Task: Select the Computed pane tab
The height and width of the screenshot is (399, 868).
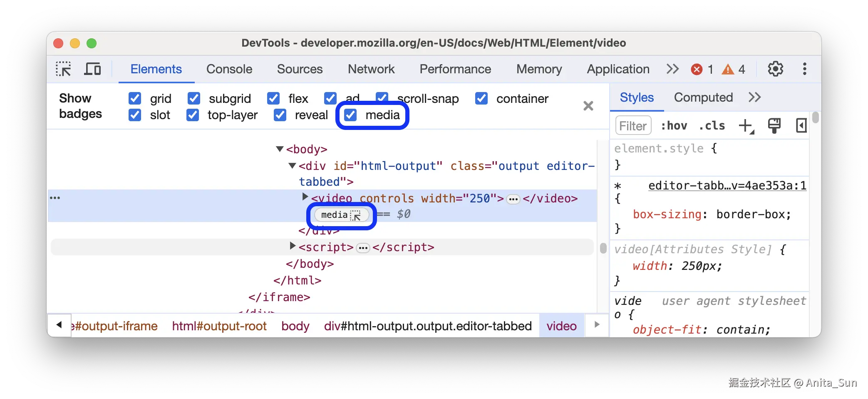Action: click(703, 97)
